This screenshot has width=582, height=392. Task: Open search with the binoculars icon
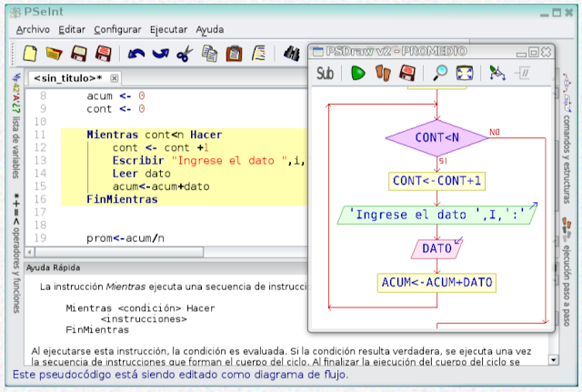point(292,54)
